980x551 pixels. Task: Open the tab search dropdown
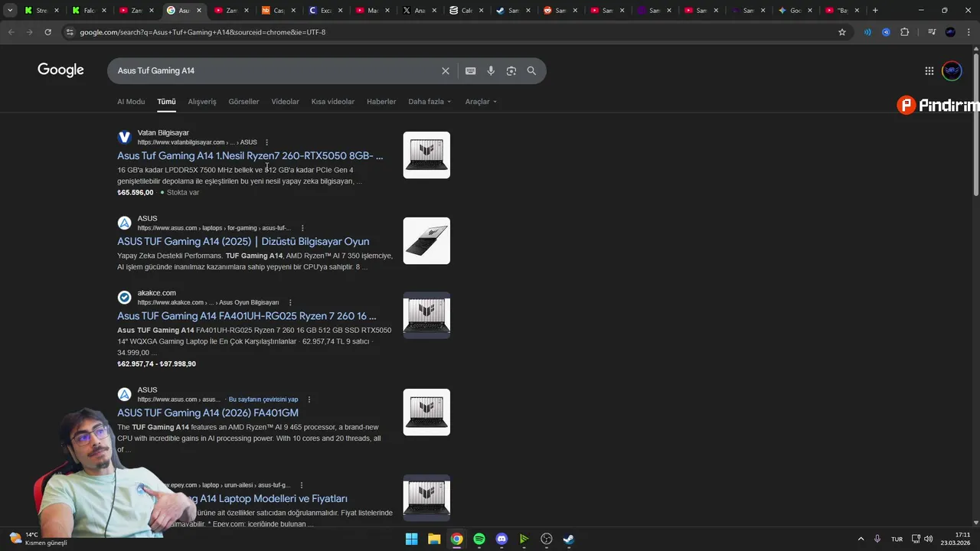click(x=10, y=11)
